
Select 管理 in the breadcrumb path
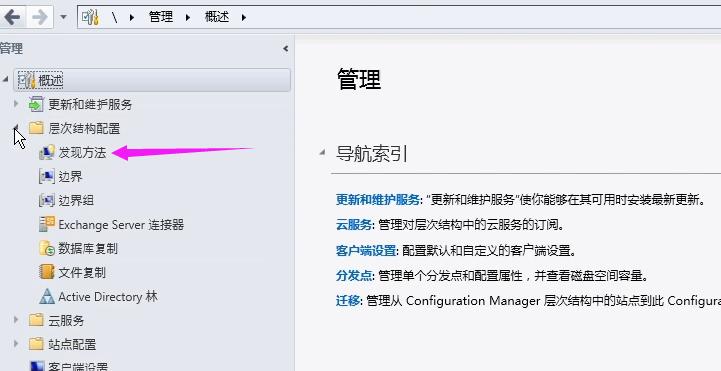(161, 17)
